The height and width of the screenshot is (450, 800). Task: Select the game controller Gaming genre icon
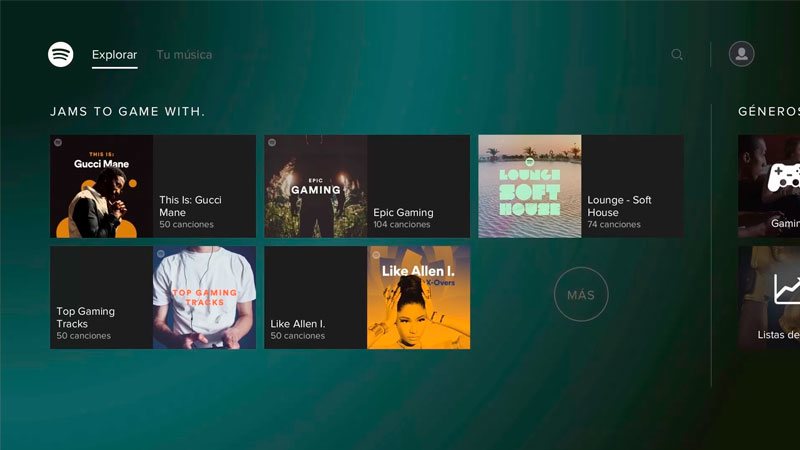[x=784, y=178]
